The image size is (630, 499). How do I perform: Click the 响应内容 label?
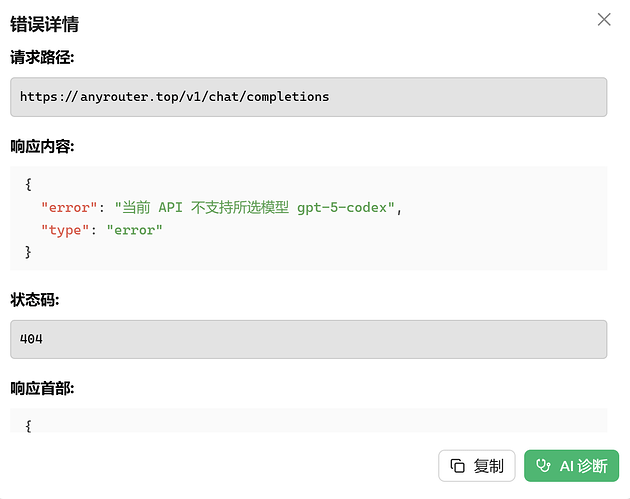coord(42,147)
